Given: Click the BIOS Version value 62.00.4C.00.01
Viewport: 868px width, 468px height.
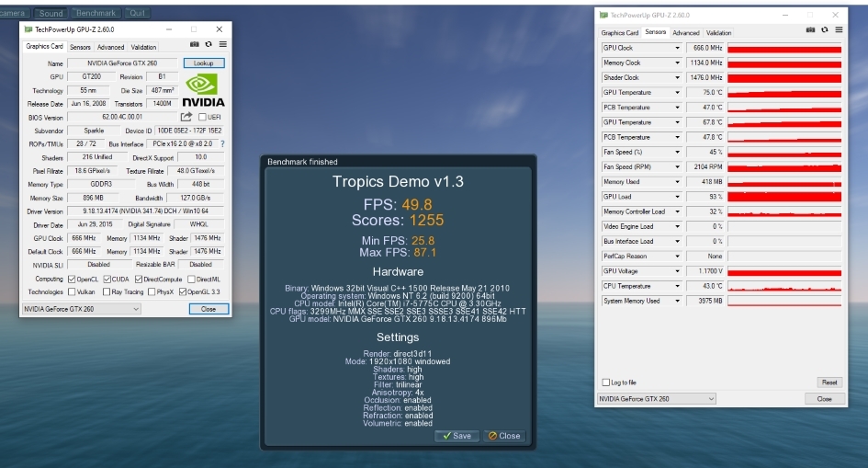Looking at the screenshot, I should (x=122, y=117).
